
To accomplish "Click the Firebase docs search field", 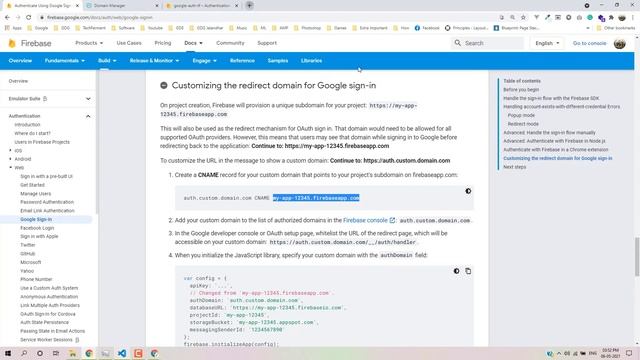I will click(x=487, y=43).
